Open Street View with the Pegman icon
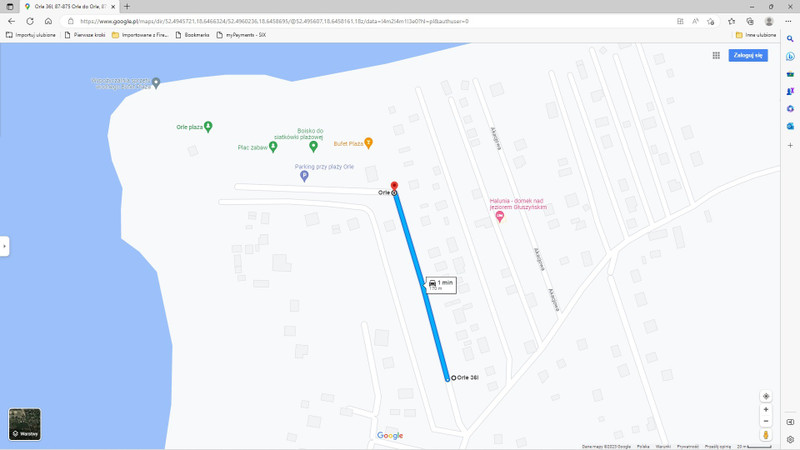Screen dimensions: 800x450 click(766, 435)
